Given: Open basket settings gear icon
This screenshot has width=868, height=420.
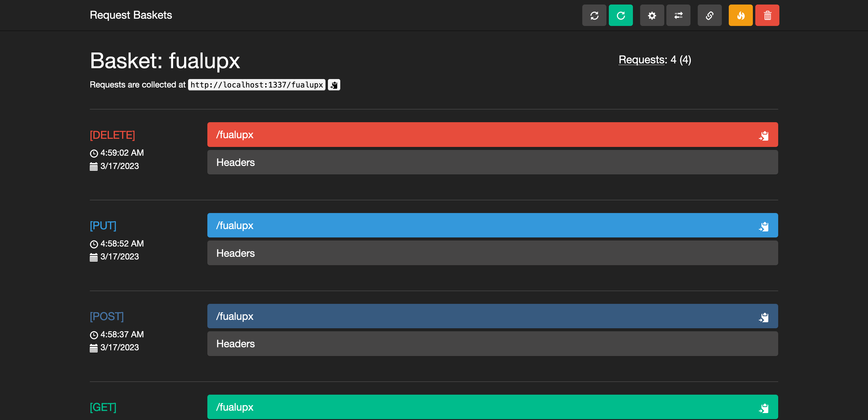Looking at the screenshot, I should click(x=652, y=15).
